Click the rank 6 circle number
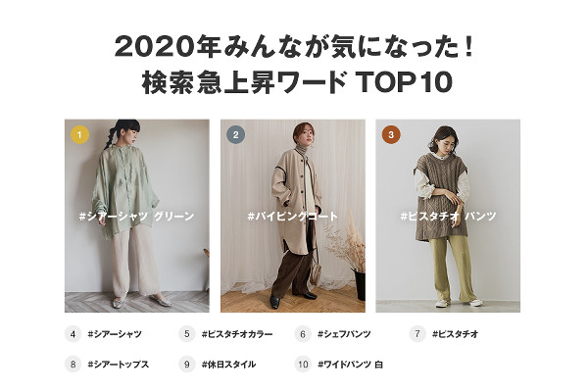588x392 pixels. pyautogui.click(x=303, y=334)
